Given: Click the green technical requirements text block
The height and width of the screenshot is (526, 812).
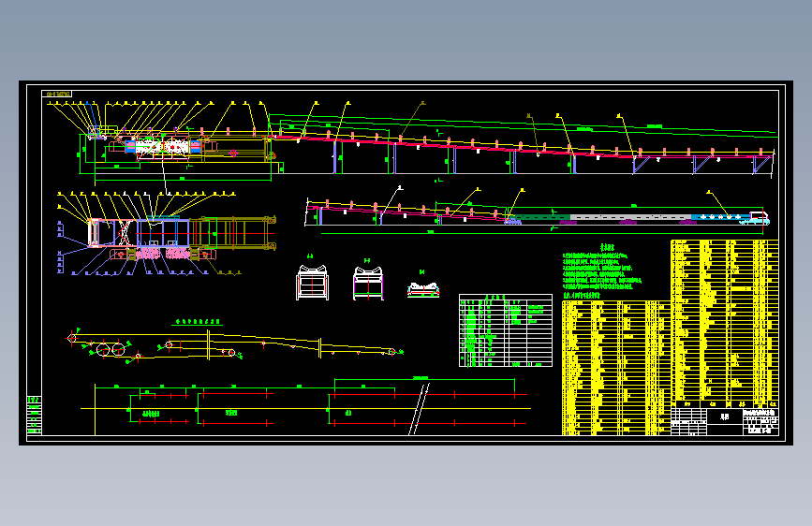Looking at the screenshot, I should click(602, 272).
